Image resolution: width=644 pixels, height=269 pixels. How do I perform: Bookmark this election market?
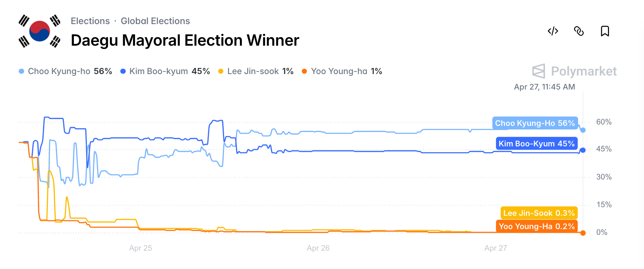[x=605, y=31]
